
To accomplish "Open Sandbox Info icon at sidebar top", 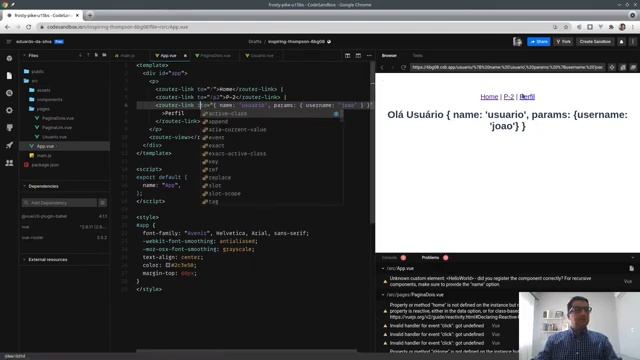I will (9, 59).
